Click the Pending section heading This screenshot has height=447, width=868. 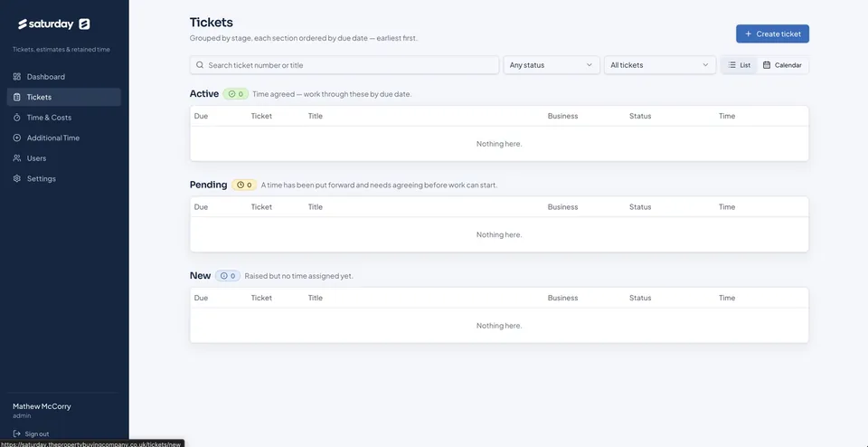pos(209,185)
